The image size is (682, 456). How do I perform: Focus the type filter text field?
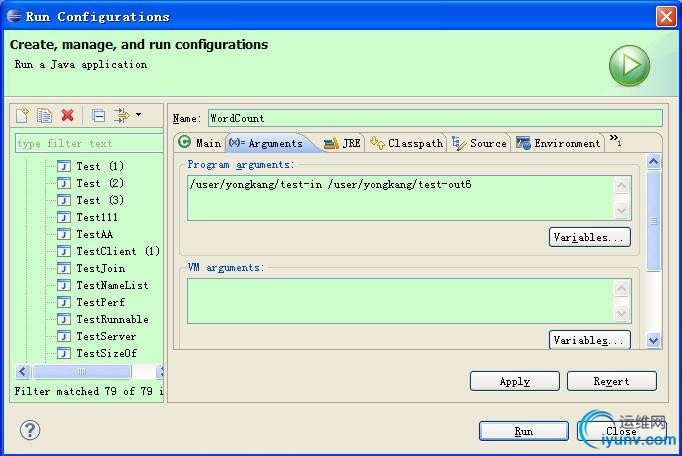pyautogui.click(x=89, y=143)
